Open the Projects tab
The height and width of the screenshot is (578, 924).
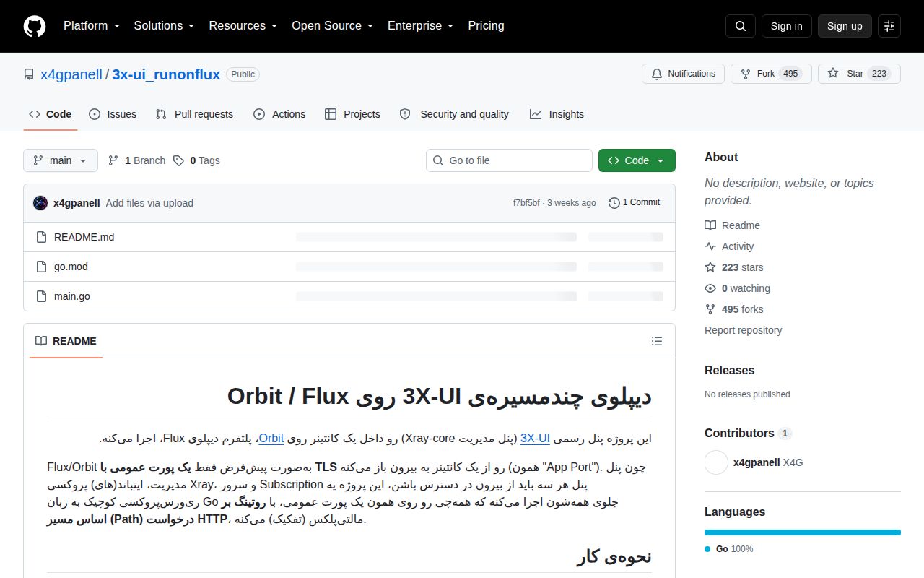point(352,114)
